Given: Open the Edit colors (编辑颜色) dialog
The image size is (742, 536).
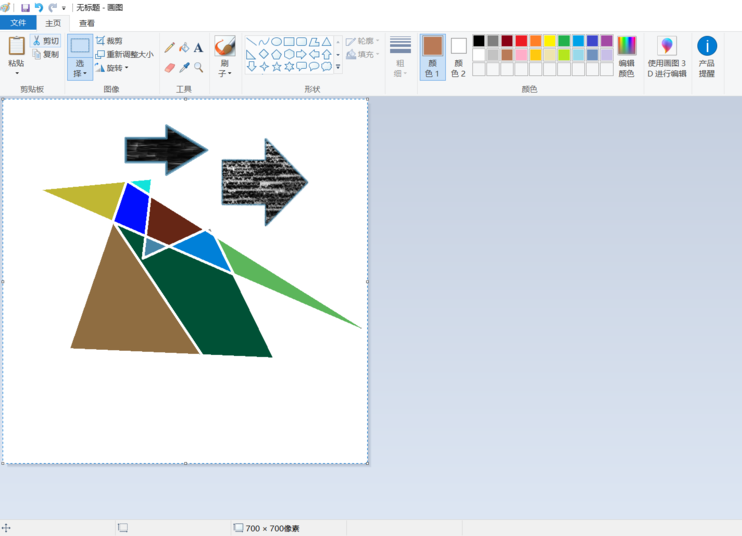Looking at the screenshot, I should [627, 57].
